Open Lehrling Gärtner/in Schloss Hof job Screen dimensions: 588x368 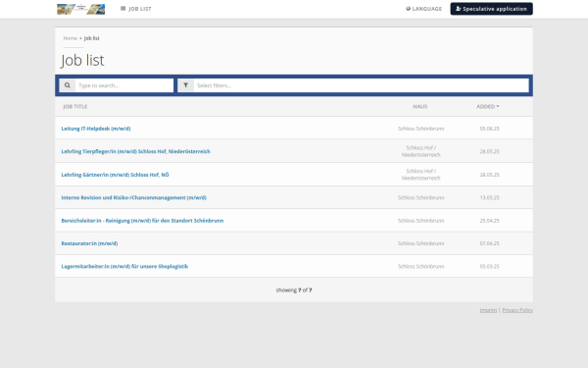(x=115, y=175)
